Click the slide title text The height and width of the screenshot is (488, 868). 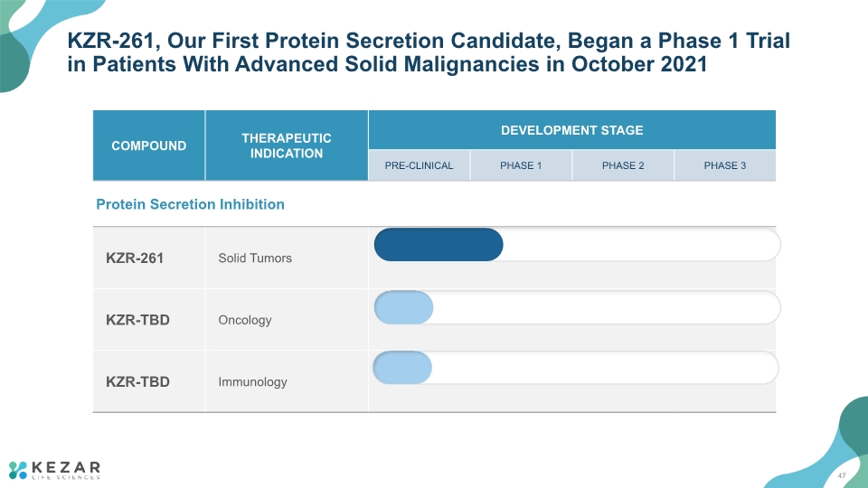coord(429,52)
